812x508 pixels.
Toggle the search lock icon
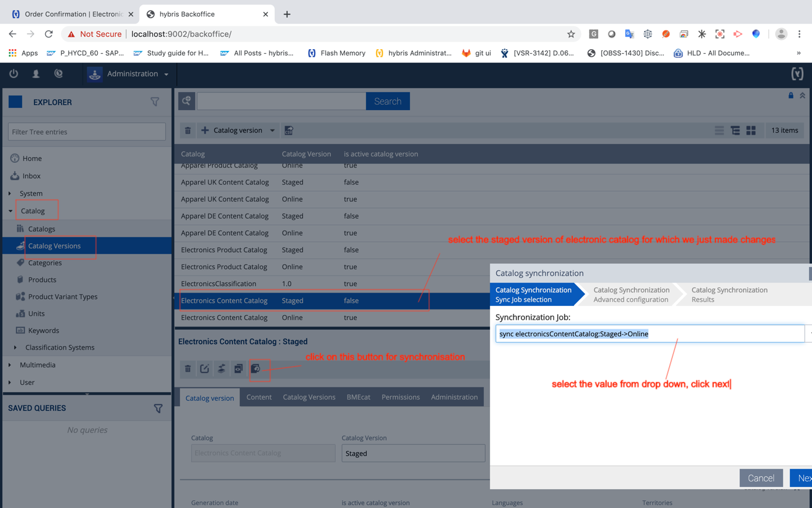pos(790,96)
